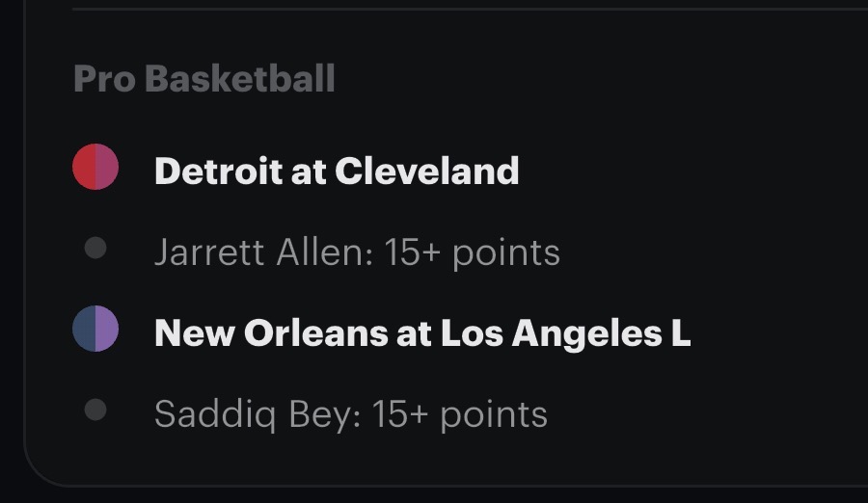Click the Detroit at Cleveland team-color icon

[95, 168]
